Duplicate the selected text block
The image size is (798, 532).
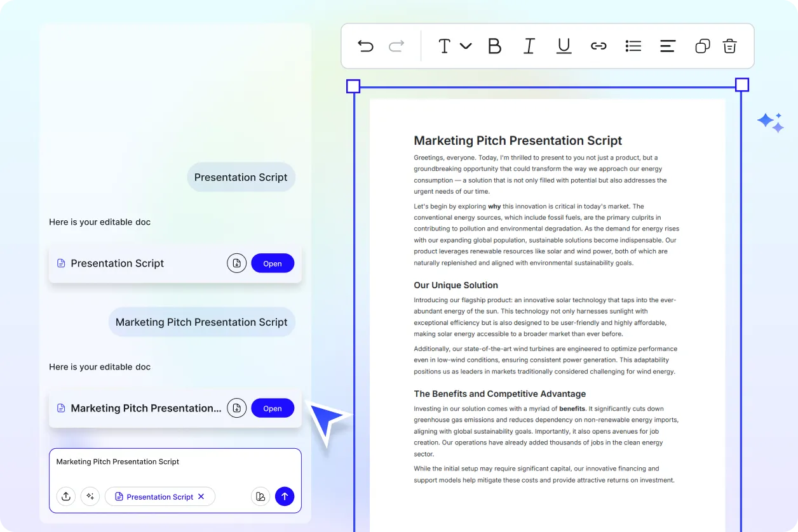pyautogui.click(x=702, y=46)
